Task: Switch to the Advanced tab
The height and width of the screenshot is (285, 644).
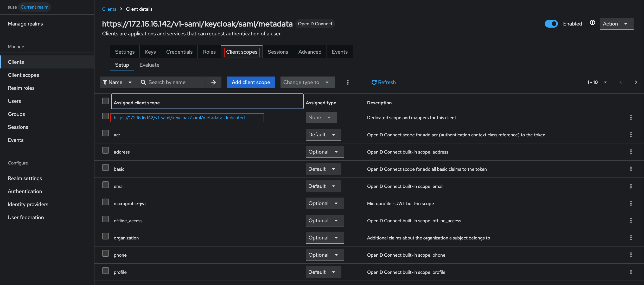Action: [310, 52]
